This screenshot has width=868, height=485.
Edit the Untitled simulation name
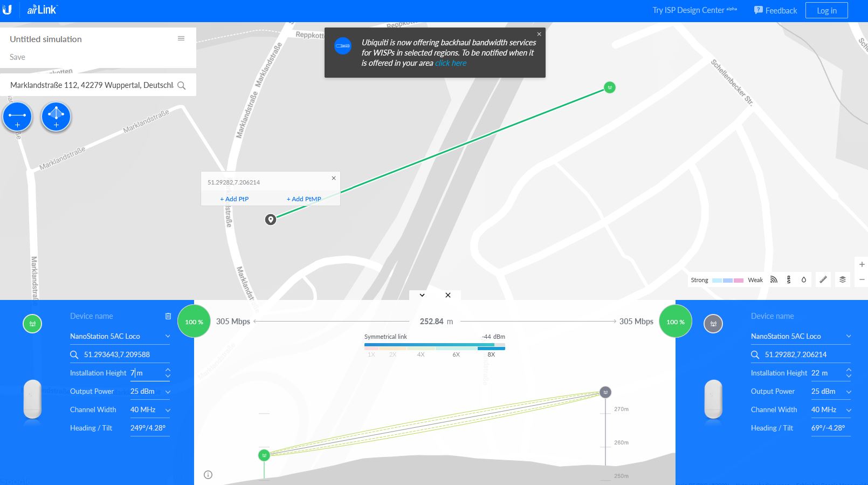[46, 39]
